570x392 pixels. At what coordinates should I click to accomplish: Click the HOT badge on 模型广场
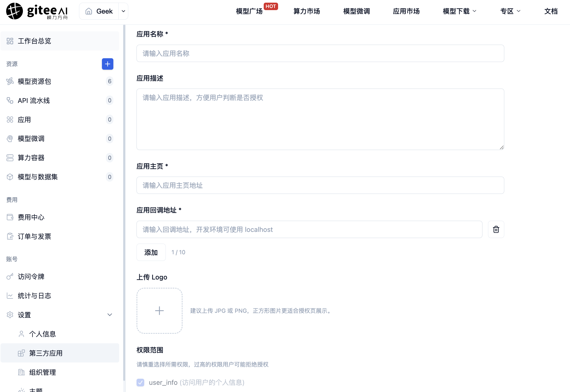pos(271,6)
